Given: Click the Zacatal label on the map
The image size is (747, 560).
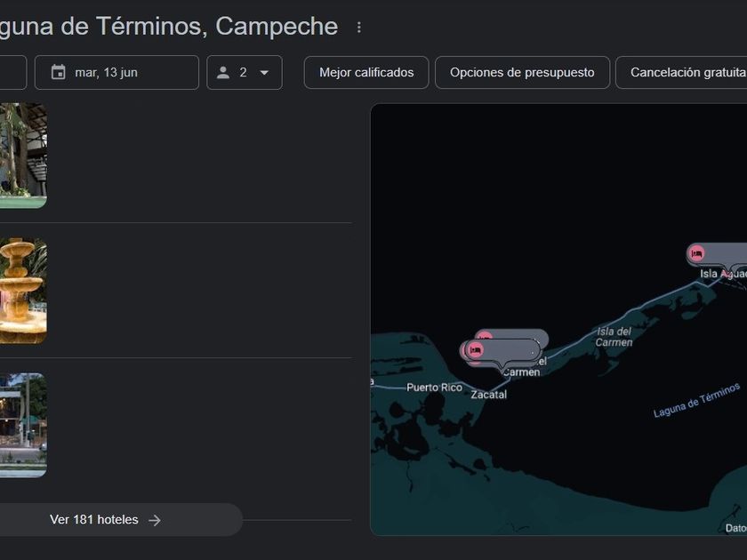Looking at the screenshot, I should click(489, 395).
